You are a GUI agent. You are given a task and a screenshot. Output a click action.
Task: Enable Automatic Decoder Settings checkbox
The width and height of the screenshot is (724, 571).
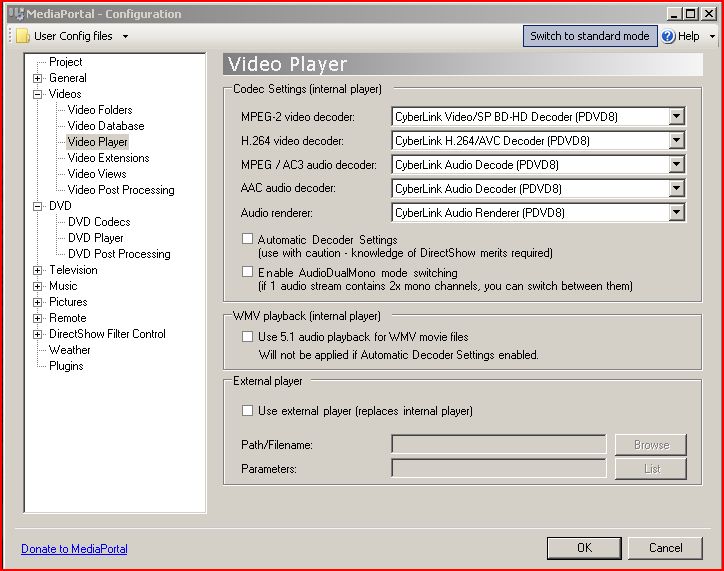click(248, 240)
